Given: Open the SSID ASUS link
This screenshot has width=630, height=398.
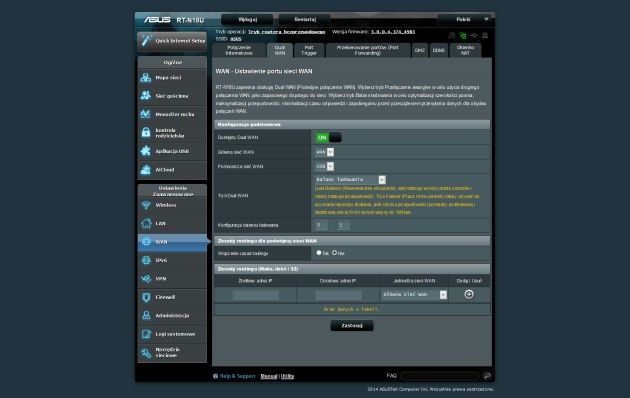Looking at the screenshot, I should pos(236,39).
